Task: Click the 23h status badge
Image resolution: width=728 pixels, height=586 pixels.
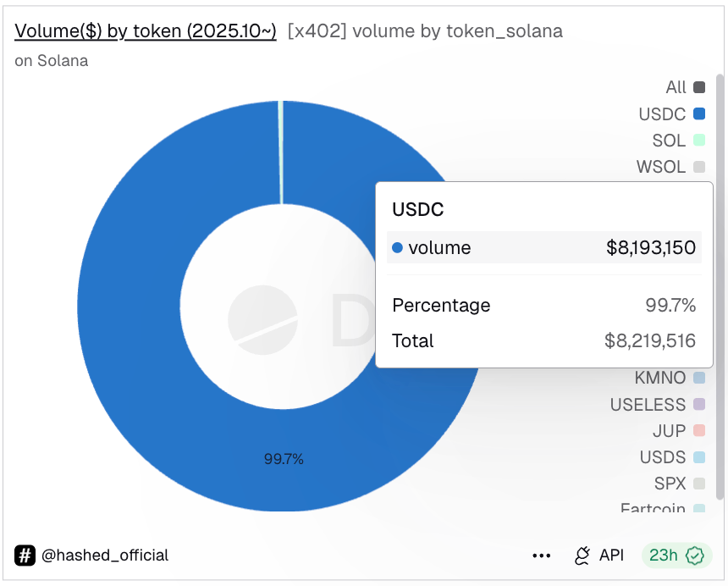Action: 676,556
